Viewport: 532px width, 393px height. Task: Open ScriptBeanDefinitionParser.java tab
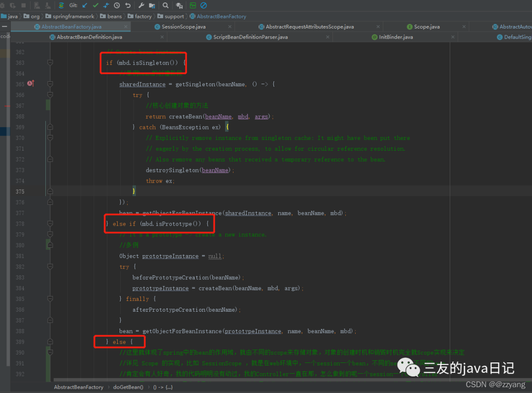(x=250, y=37)
